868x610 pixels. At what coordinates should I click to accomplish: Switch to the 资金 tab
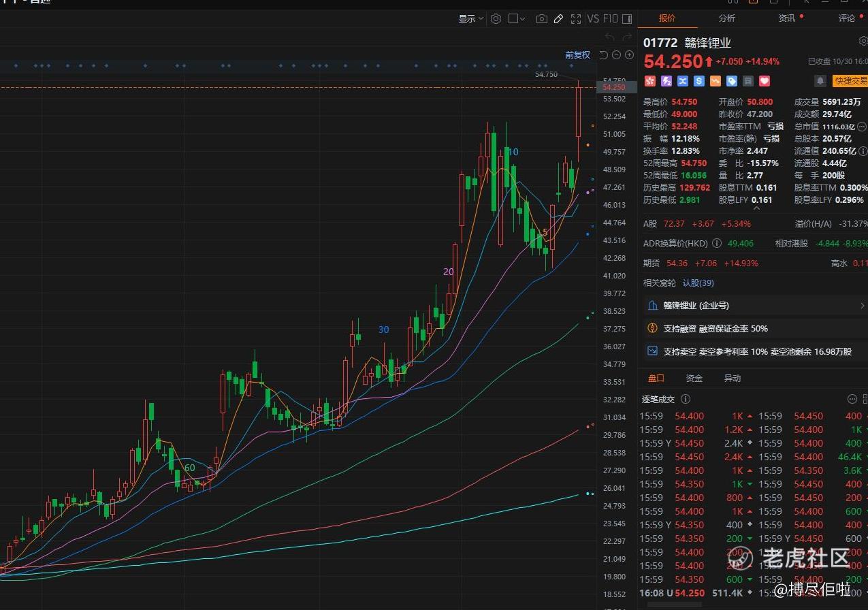click(694, 378)
